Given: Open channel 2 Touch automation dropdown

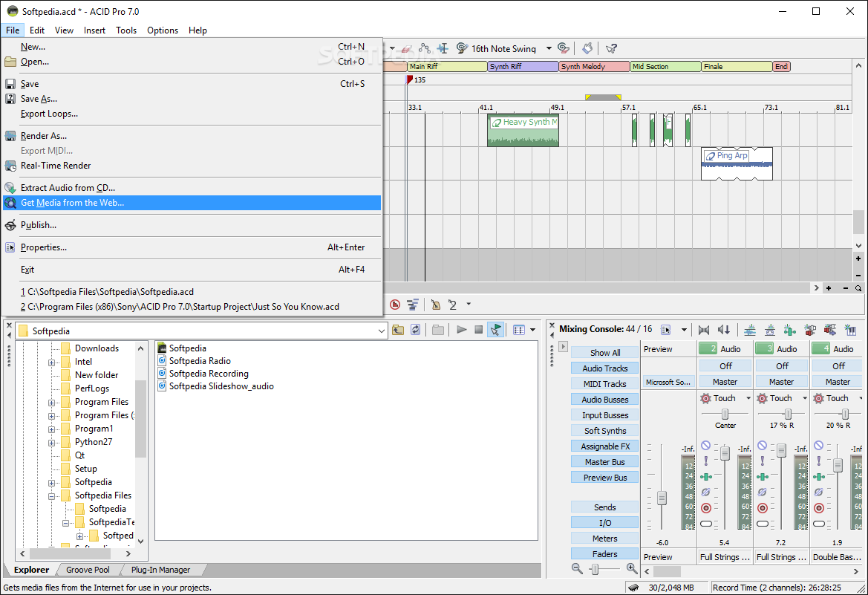Looking at the screenshot, I should coord(748,398).
